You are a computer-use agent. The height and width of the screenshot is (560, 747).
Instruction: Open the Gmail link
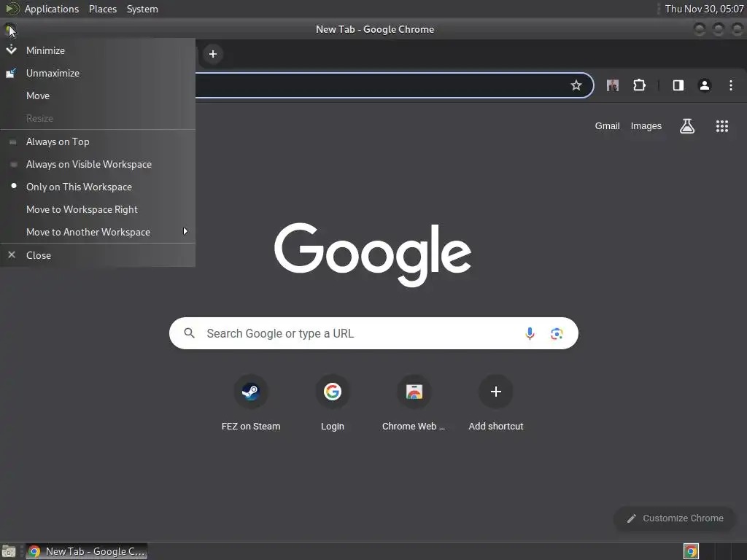tap(607, 126)
